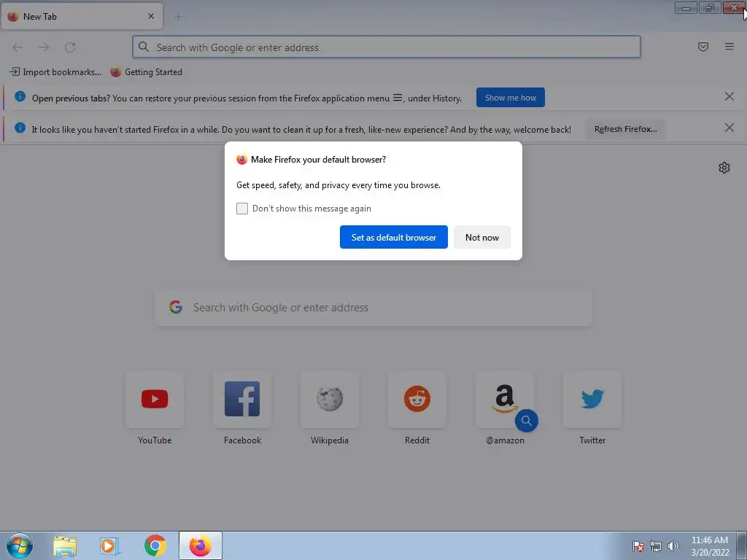Click the info icon in Open previous tabs bar
Screen dimensions: 747x560
pos(20,96)
